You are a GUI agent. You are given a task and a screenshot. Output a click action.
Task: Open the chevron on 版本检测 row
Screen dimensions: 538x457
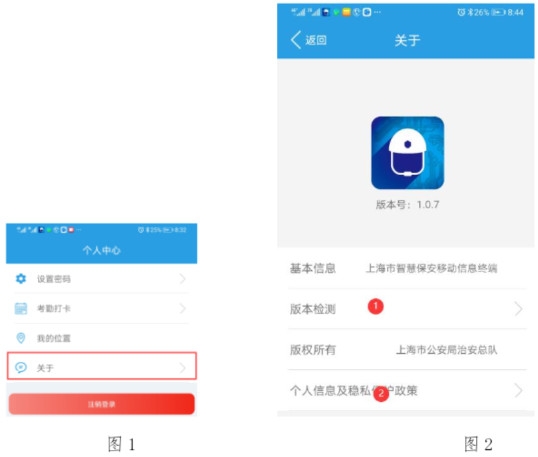pos(518,309)
